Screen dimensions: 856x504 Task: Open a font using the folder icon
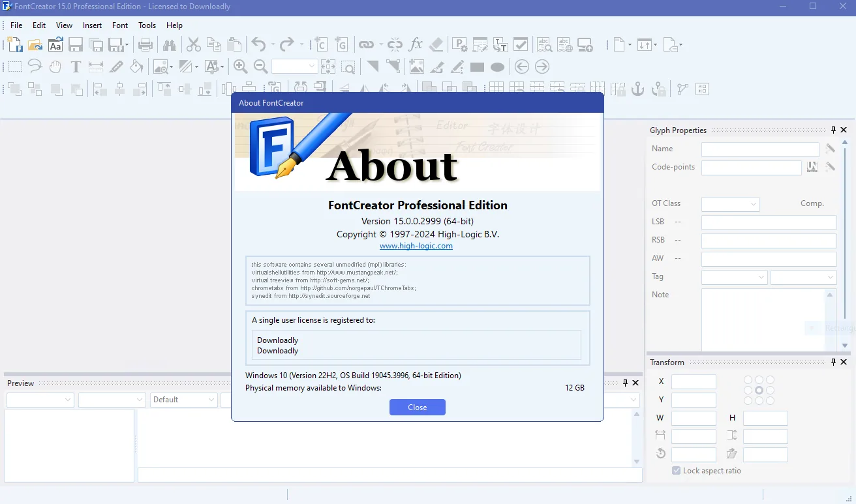(x=35, y=44)
